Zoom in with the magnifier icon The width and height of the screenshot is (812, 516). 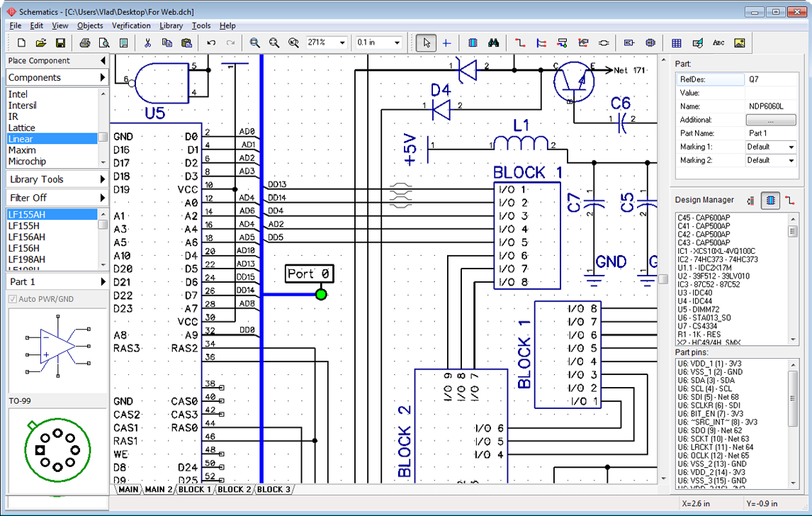tap(255, 43)
